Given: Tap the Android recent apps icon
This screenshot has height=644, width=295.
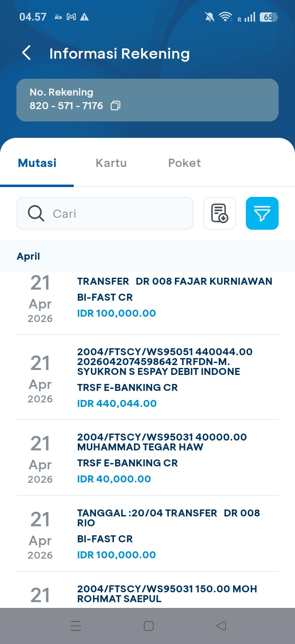Looking at the screenshot, I should (76, 626).
